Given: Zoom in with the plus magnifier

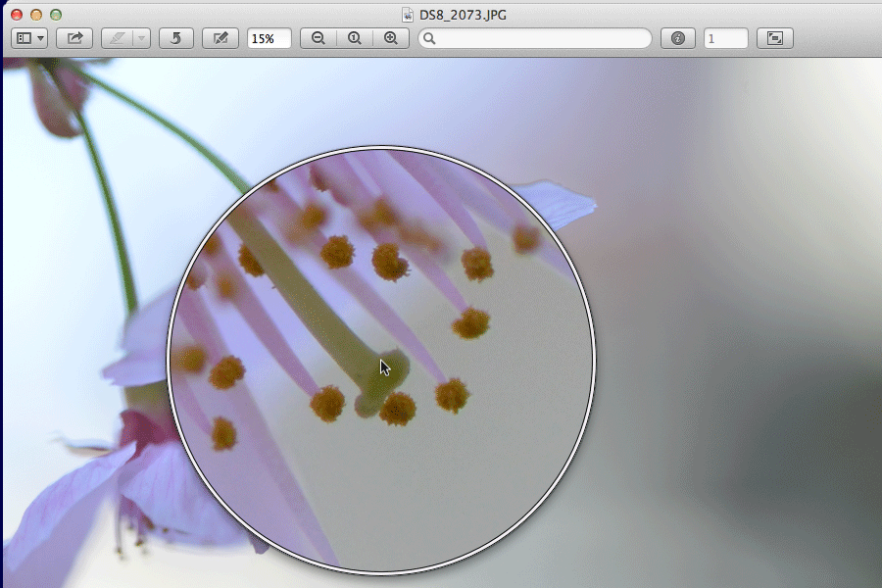Looking at the screenshot, I should click(x=391, y=38).
